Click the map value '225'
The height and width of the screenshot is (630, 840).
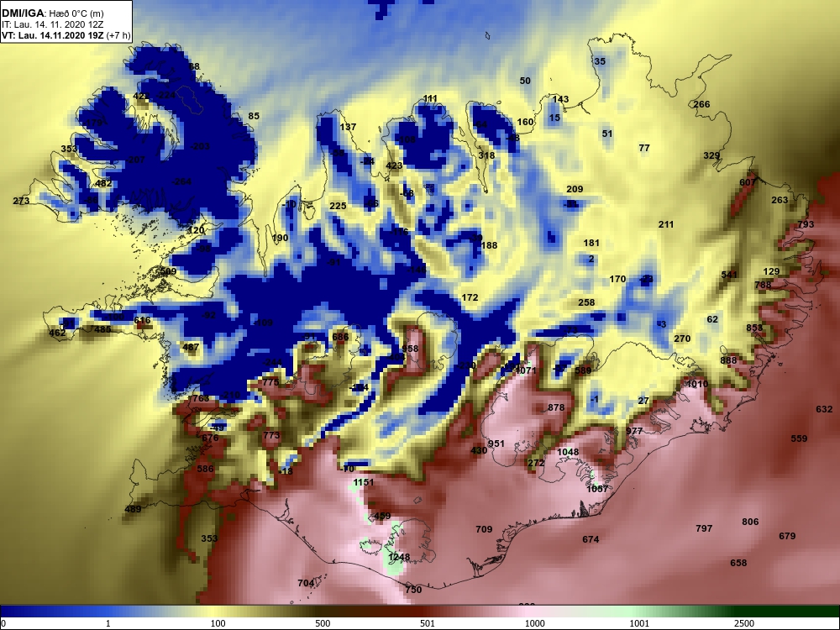(x=338, y=207)
